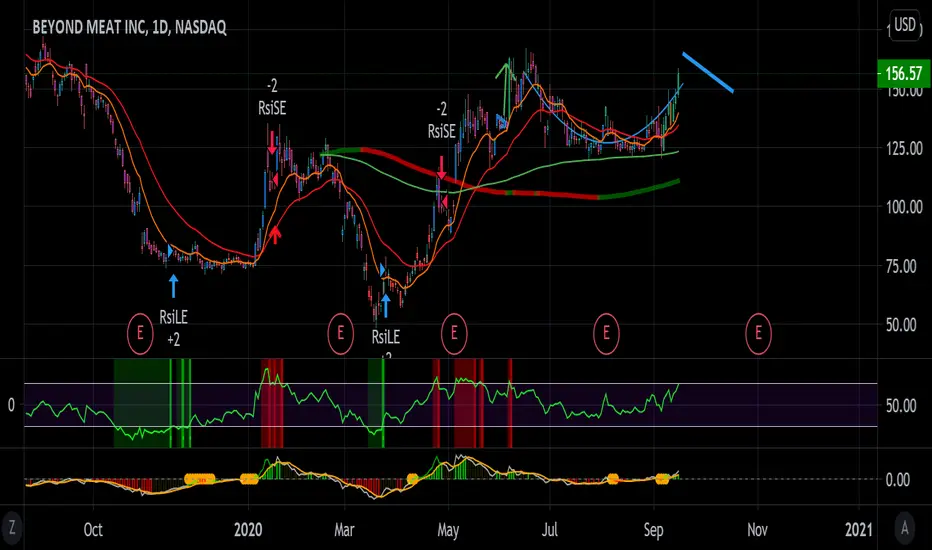Toggle the A auto-scale button
932x550 pixels.
905,527
